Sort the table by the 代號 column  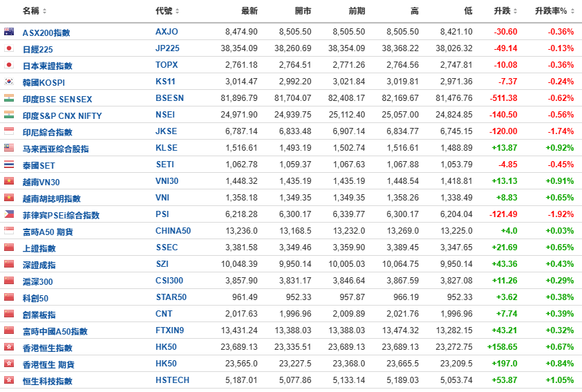pos(167,11)
